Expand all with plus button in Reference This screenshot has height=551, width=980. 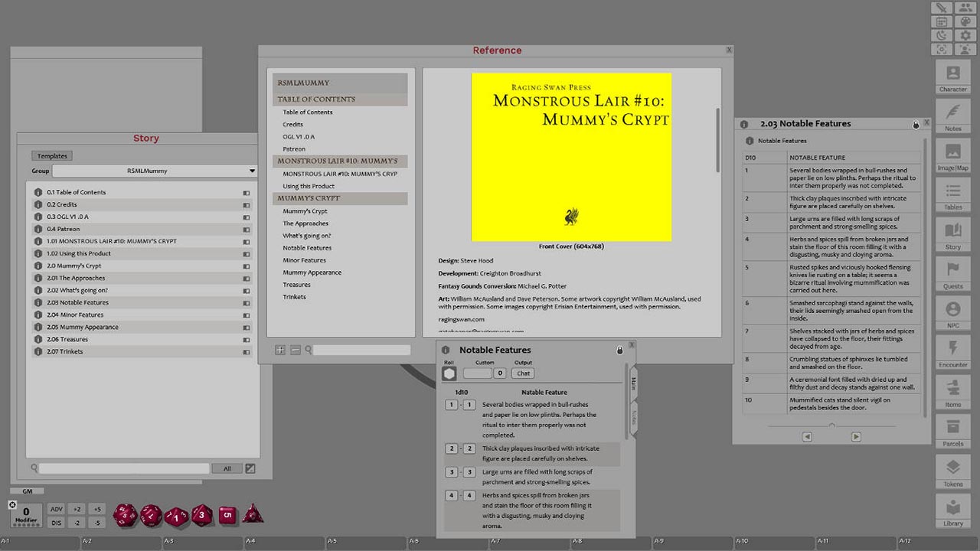click(x=280, y=350)
